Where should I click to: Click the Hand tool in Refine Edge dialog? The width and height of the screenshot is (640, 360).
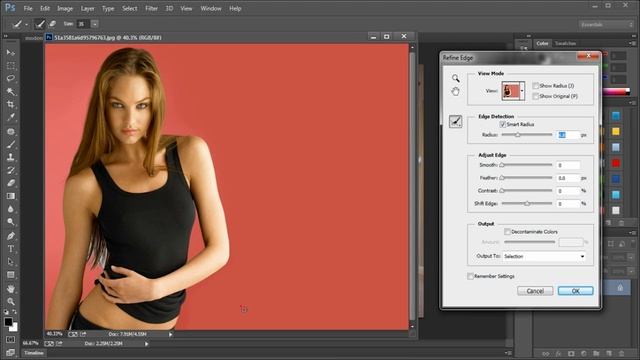point(456,91)
